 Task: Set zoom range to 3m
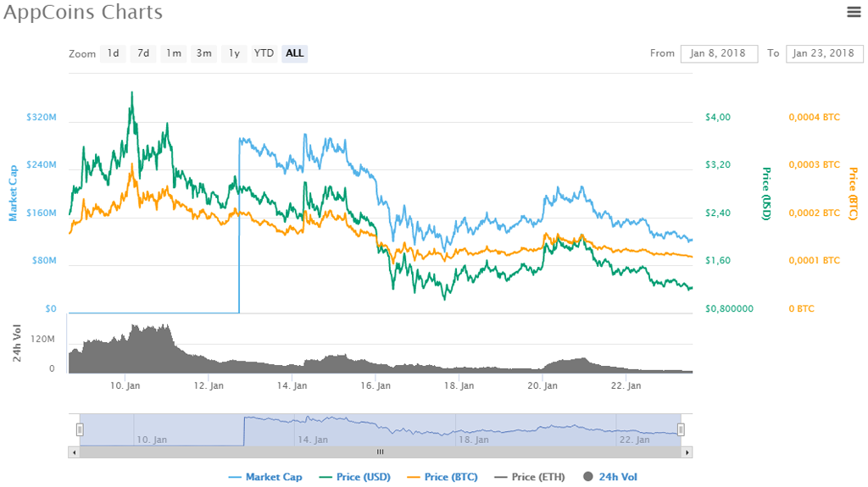(x=203, y=53)
